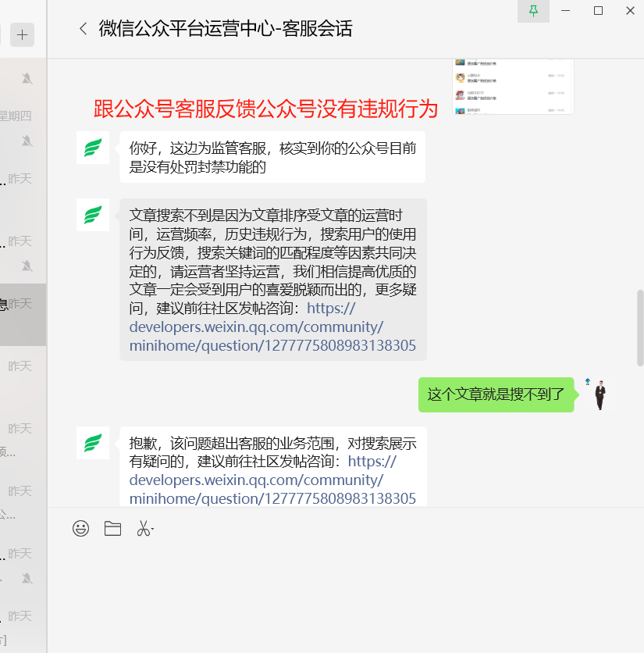
Task: Pin the chat window on top
Action: tap(533, 11)
